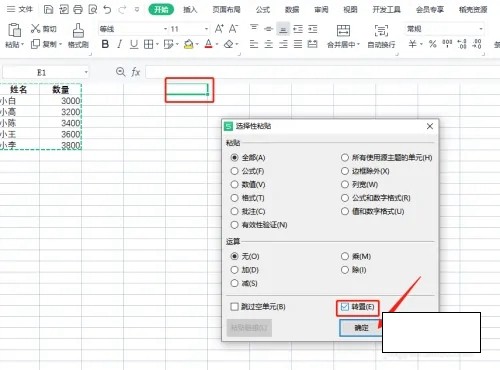
Task: Click the Copy icon
Action: click(x=35, y=44)
